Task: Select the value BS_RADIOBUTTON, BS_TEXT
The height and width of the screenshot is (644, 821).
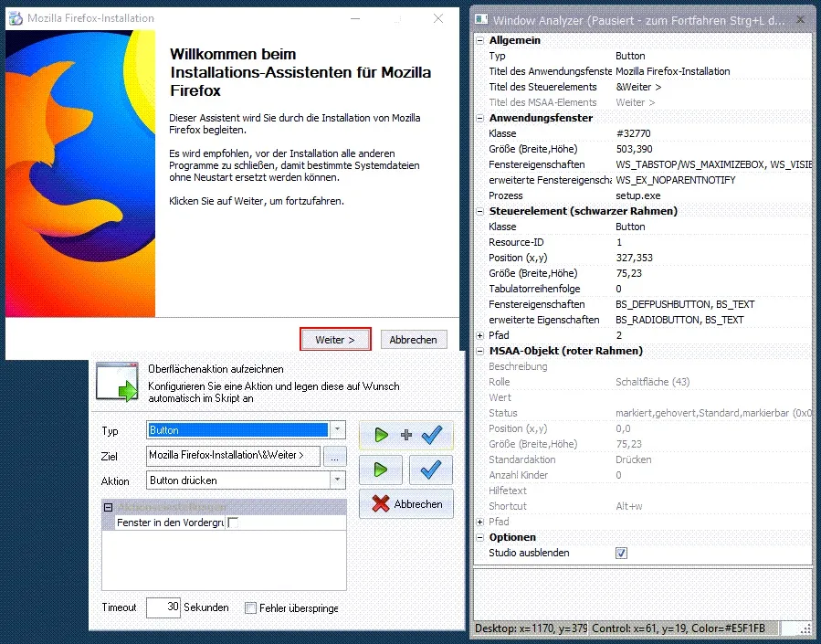Action: [x=679, y=320]
